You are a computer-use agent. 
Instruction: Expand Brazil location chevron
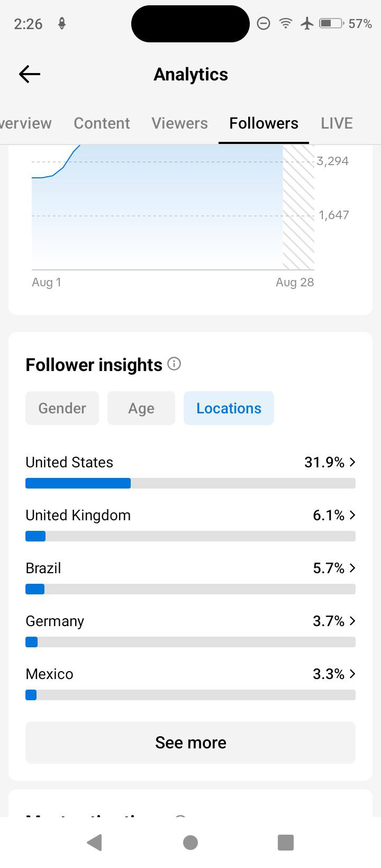[353, 568]
